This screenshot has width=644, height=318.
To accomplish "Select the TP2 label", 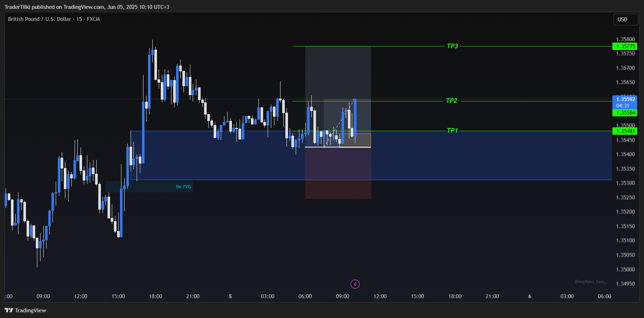I will pos(452,101).
